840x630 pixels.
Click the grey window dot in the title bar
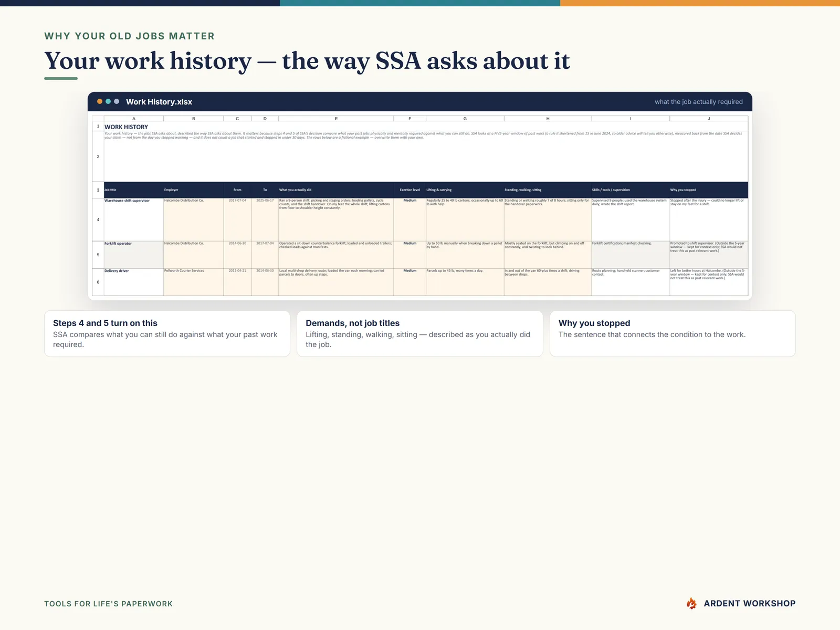(x=117, y=101)
